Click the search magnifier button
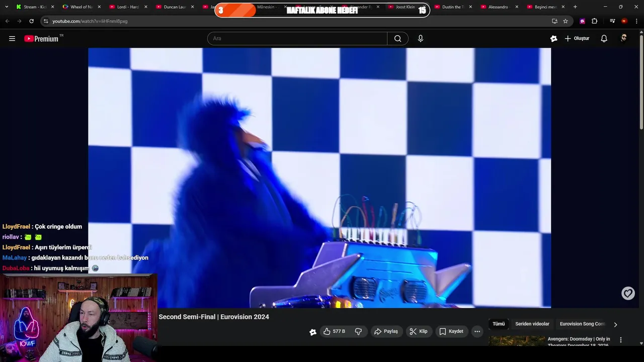 click(397, 39)
